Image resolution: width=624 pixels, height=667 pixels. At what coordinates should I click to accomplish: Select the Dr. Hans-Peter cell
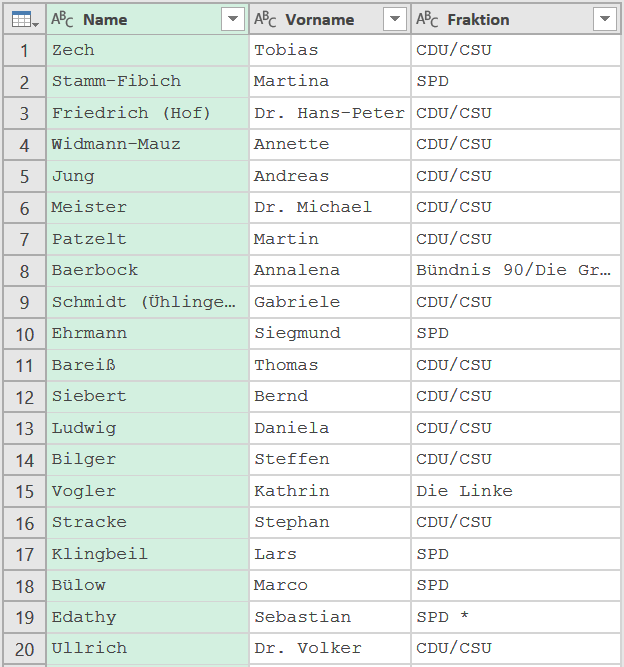330,113
